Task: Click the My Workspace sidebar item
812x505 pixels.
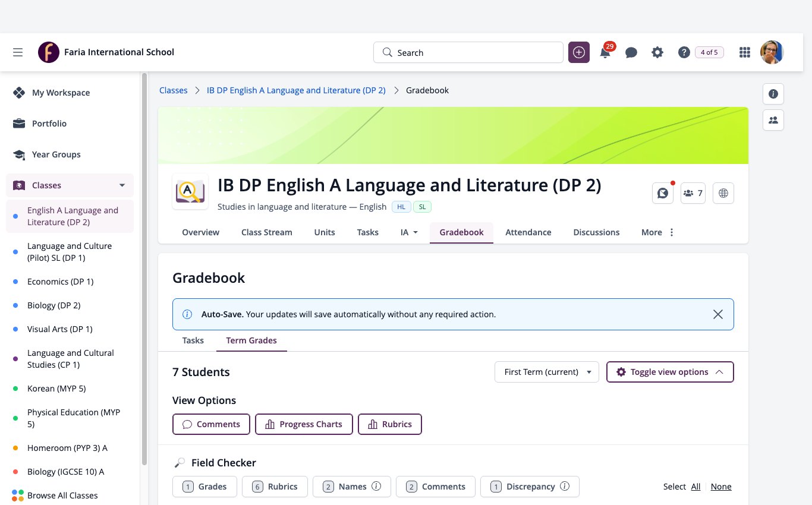Action: (70, 93)
